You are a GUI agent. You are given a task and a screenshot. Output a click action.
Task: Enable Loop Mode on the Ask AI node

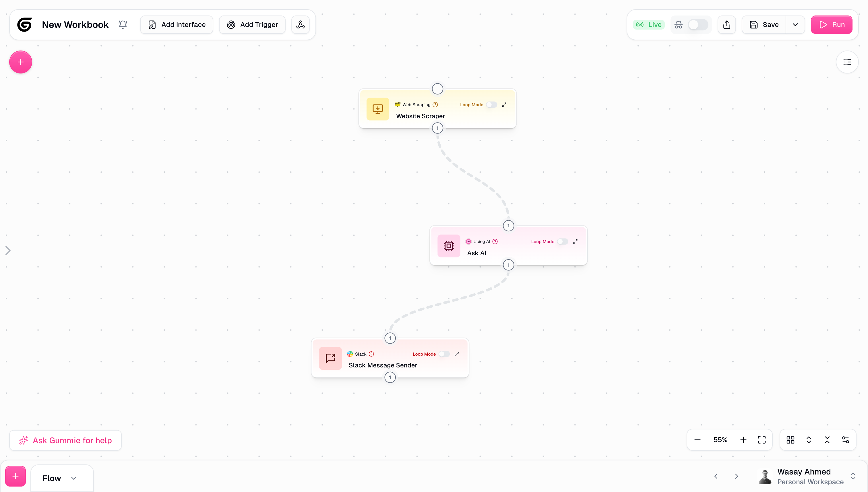pos(562,241)
